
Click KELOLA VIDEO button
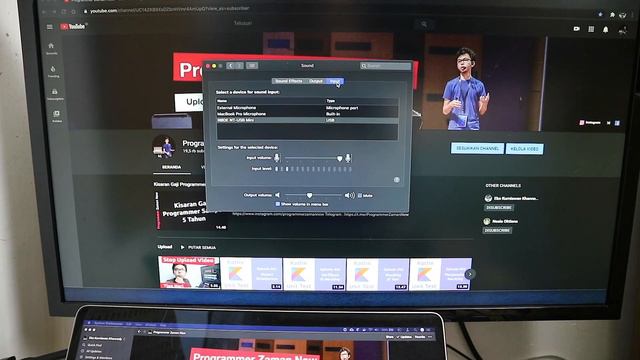point(524,149)
